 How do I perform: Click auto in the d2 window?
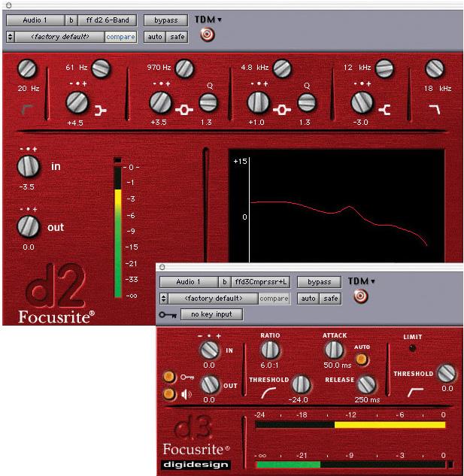point(155,37)
